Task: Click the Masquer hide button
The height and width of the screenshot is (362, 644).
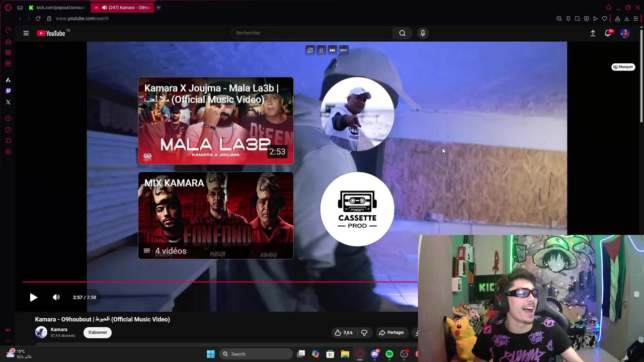Action: pos(623,67)
